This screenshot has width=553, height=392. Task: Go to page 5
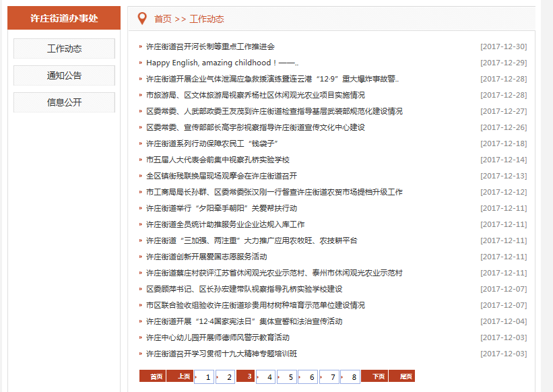287,377
